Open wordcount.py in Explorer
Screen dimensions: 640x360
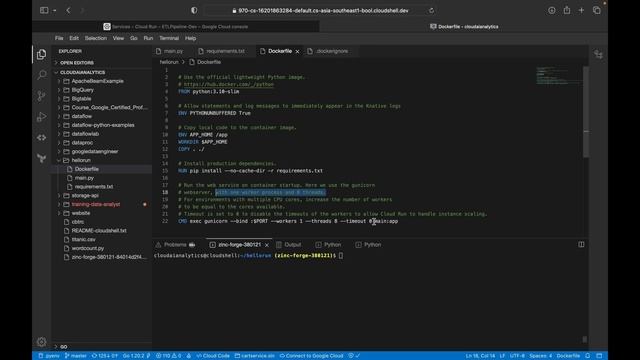click(x=87, y=248)
